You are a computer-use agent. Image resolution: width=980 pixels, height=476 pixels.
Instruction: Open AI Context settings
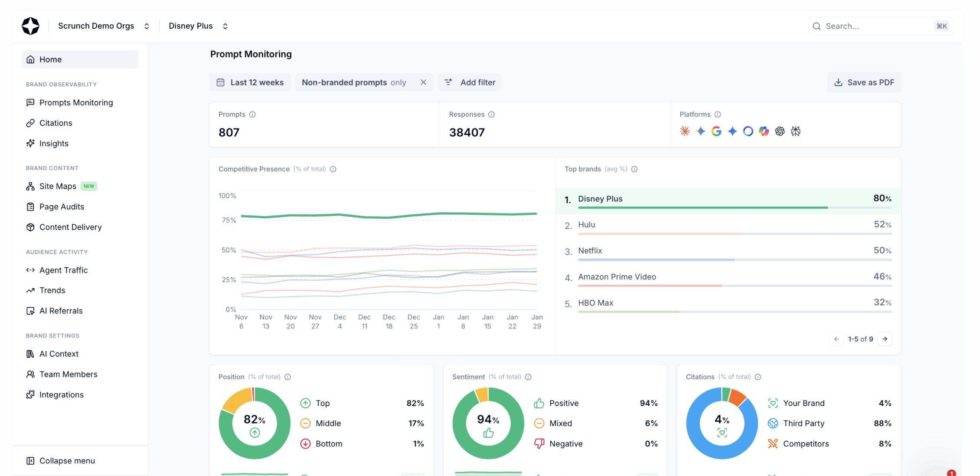click(59, 354)
